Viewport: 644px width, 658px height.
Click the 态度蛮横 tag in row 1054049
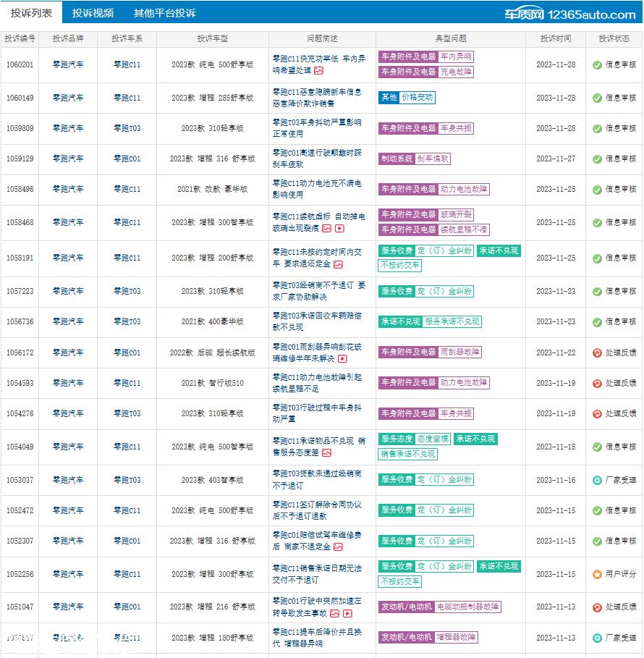(433, 439)
